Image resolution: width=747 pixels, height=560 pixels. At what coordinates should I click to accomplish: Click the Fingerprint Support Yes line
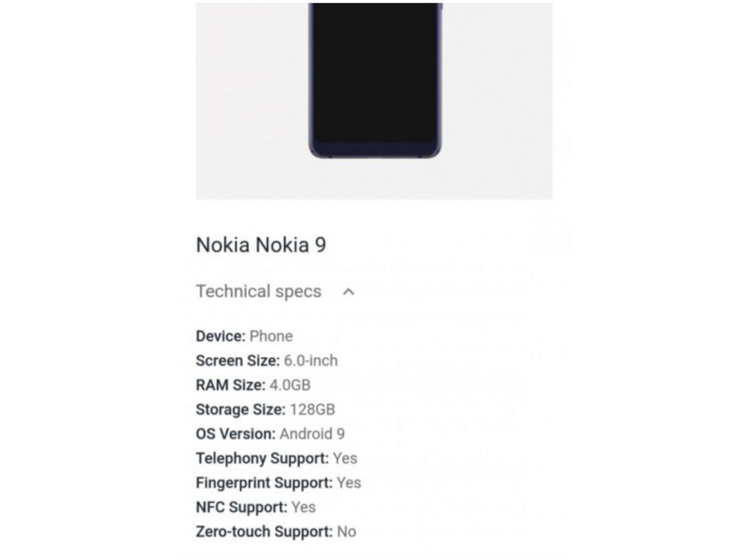tap(278, 483)
